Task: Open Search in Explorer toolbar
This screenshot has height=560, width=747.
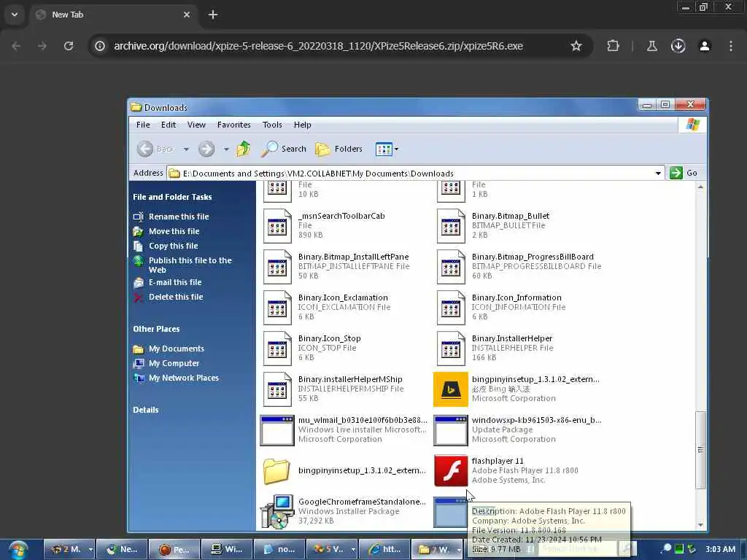Action: point(284,149)
